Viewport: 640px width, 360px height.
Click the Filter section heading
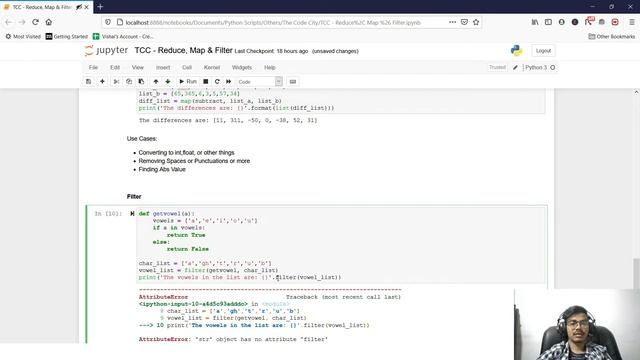pos(134,197)
